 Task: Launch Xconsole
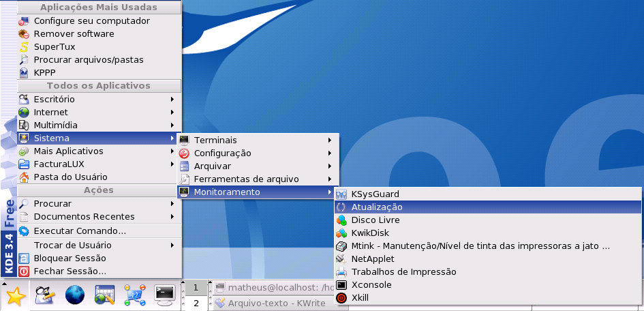click(x=488, y=284)
